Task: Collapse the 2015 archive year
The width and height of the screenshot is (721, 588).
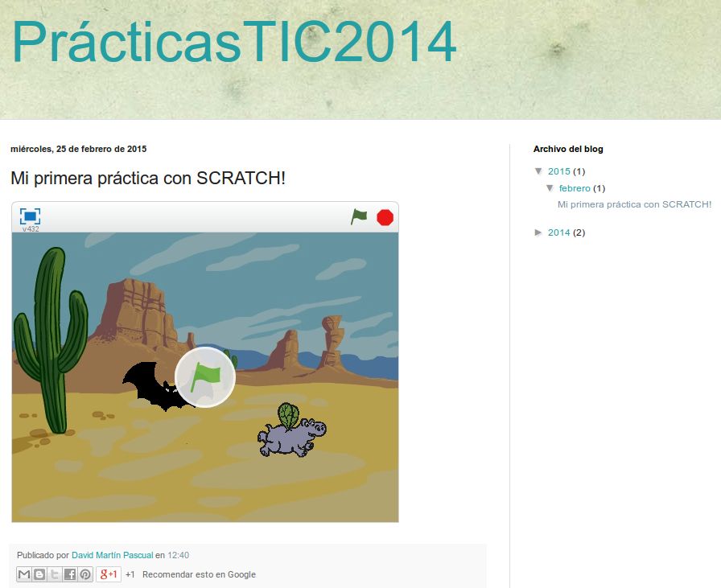Action: coord(539,171)
